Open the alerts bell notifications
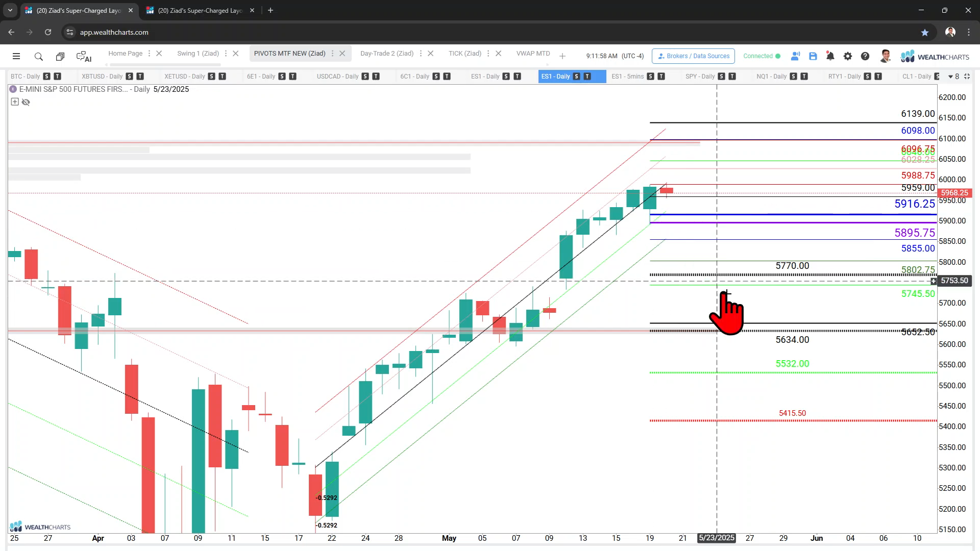This screenshot has width=980, height=551. (830, 56)
